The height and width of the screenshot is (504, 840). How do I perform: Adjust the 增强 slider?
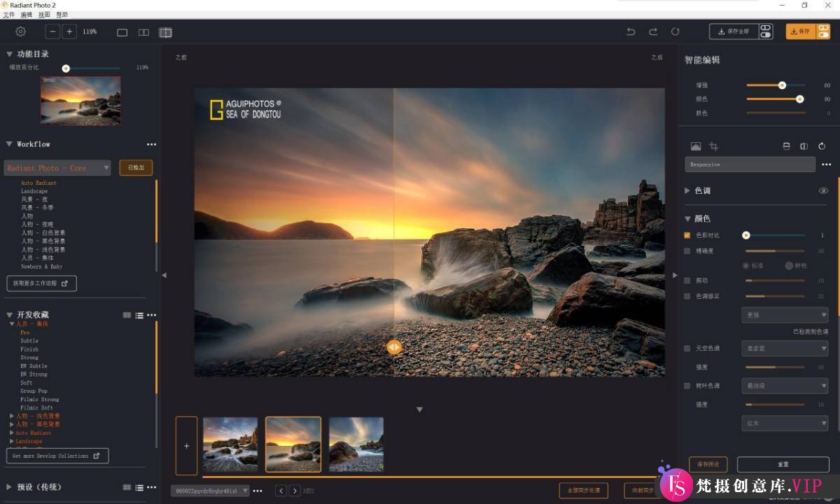pyautogui.click(x=776, y=85)
